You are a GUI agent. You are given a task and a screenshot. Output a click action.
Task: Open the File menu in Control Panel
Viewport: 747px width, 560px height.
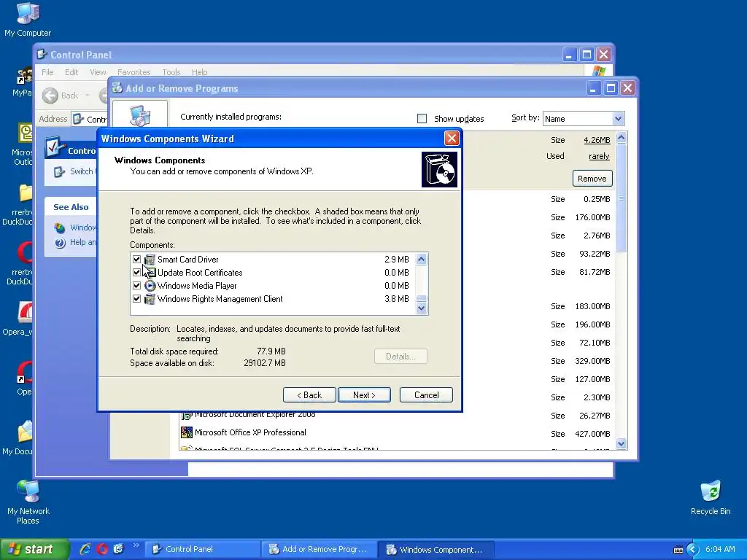click(47, 72)
